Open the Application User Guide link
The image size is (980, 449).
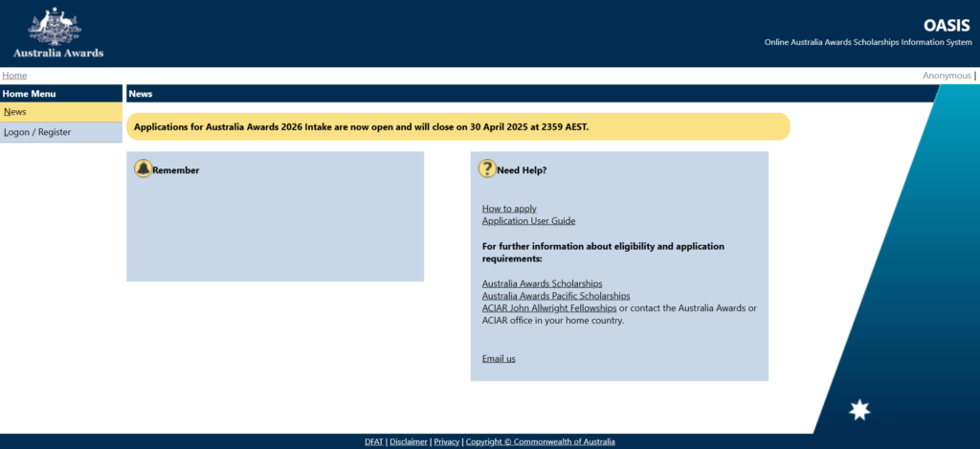tap(528, 221)
